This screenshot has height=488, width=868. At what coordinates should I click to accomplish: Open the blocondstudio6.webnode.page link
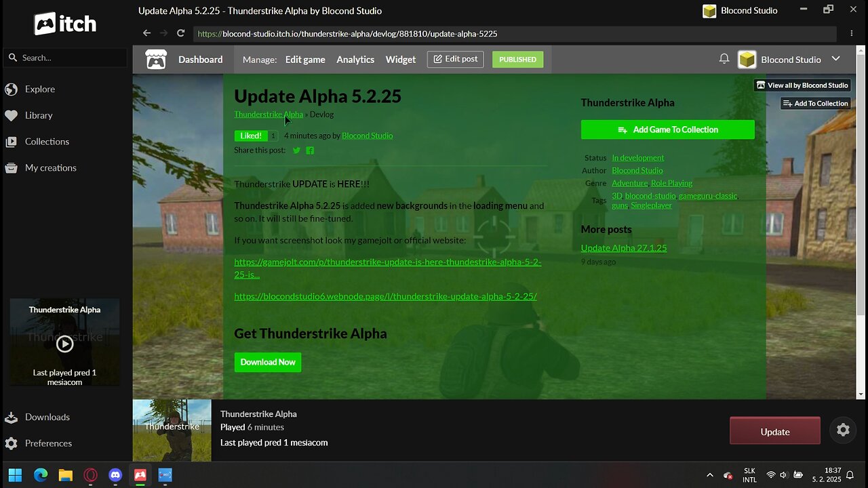pos(385,296)
